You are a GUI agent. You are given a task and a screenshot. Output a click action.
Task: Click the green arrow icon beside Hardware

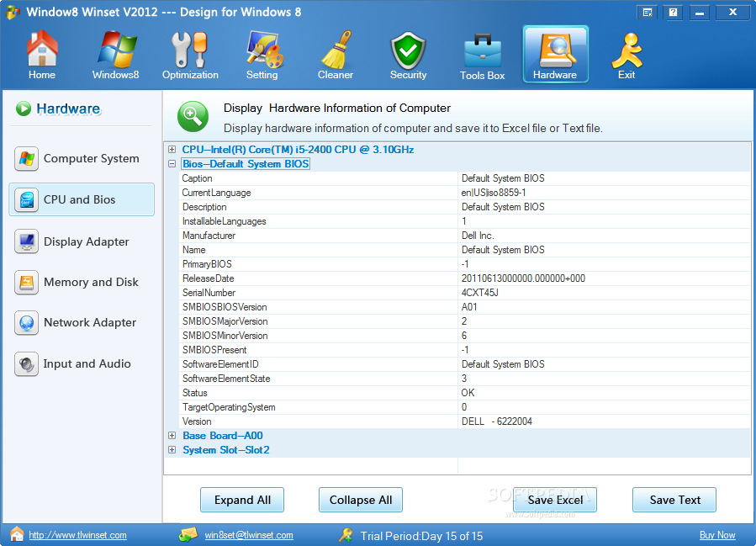coord(24,109)
